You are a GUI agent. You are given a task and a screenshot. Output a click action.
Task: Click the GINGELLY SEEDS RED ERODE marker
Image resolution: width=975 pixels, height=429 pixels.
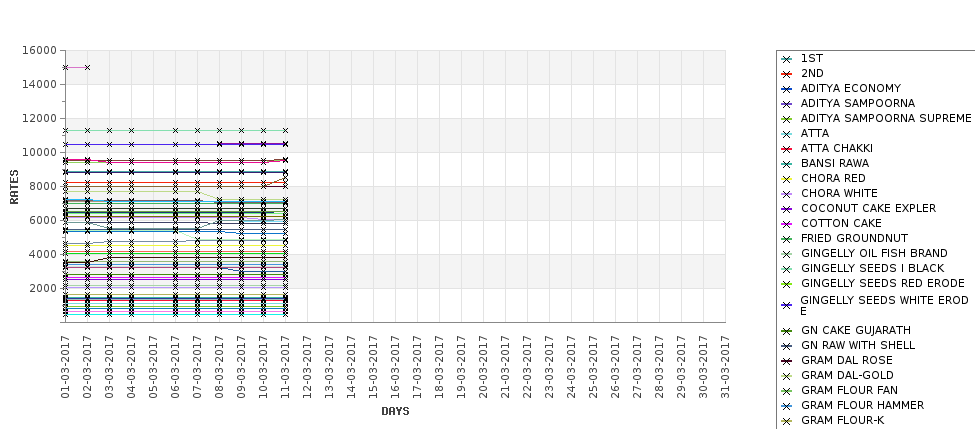click(x=787, y=284)
